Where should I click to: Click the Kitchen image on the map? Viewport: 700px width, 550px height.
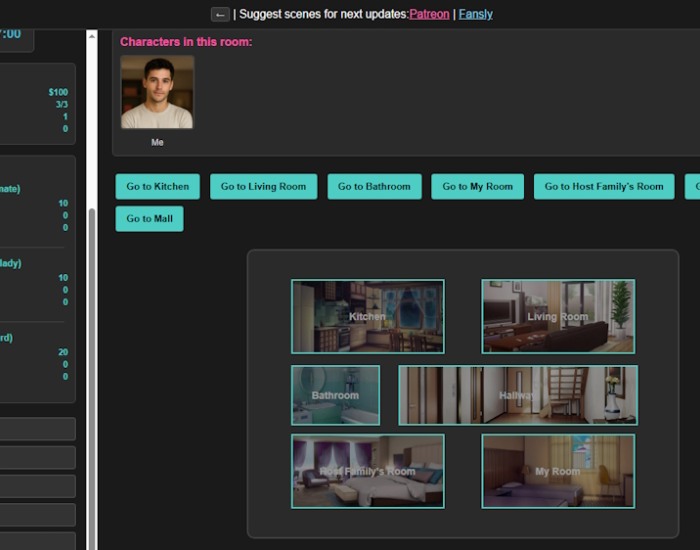(x=367, y=316)
